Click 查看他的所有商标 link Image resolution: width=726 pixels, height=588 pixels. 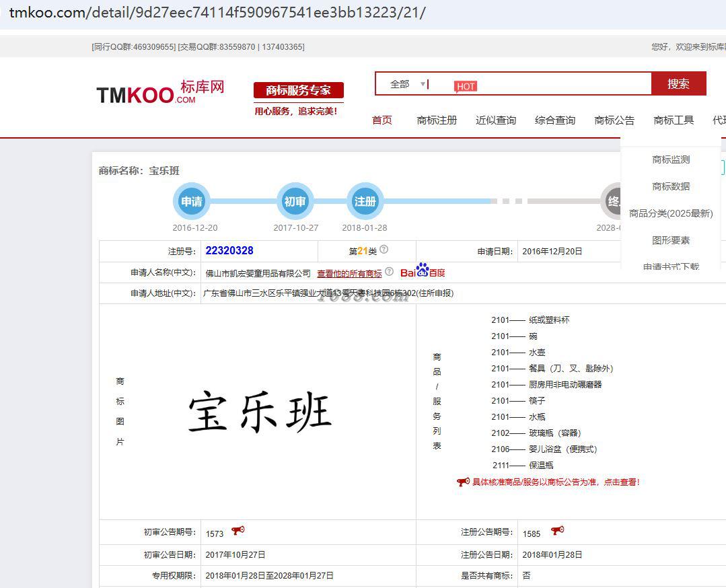coord(350,274)
